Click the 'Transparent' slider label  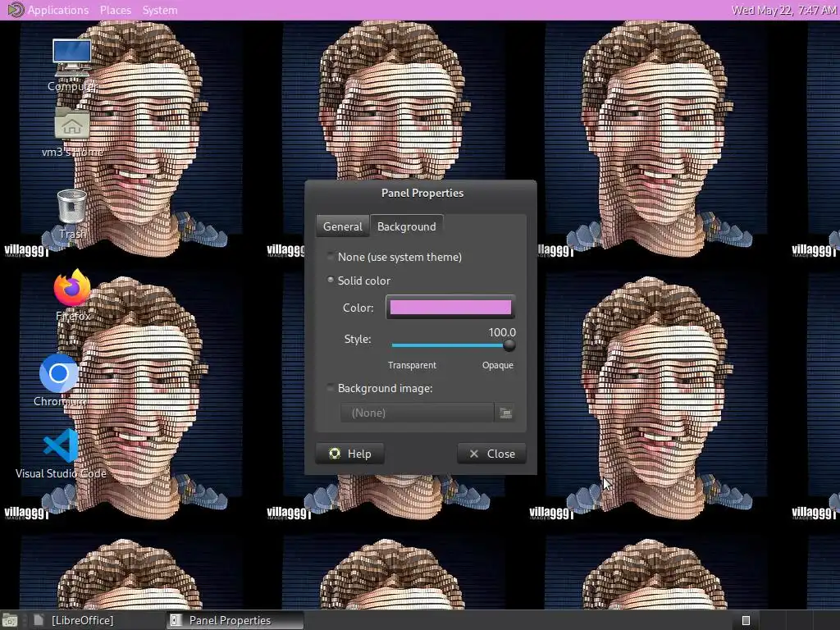[x=412, y=365]
